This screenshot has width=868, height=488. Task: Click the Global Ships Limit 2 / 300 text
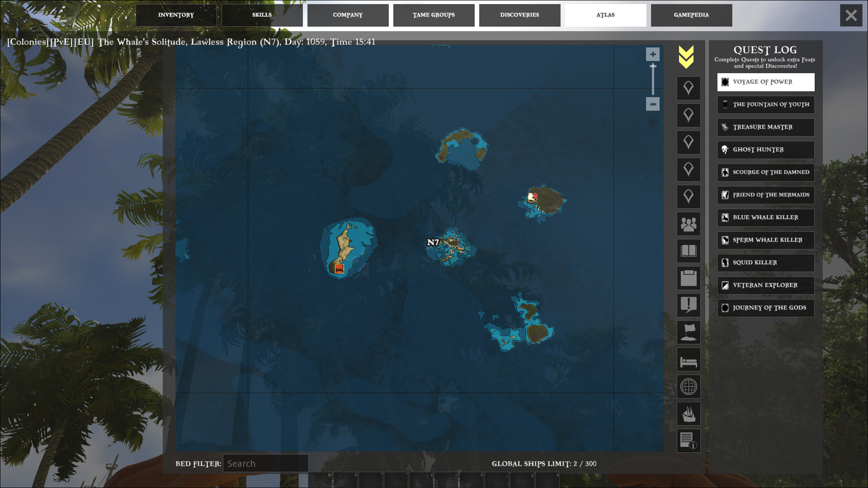pyautogui.click(x=544, y=464)
